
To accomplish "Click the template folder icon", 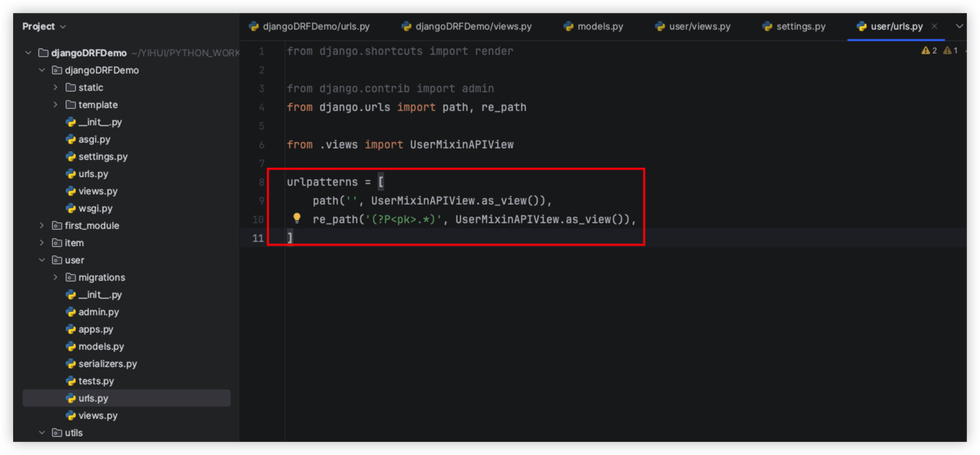I will [x=71, y=105].
